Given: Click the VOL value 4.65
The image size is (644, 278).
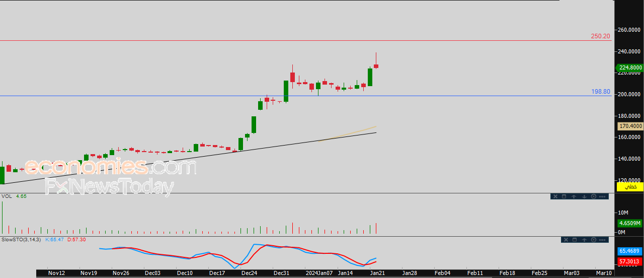Looking at the screenshot, I should click(x=21, y=196).
